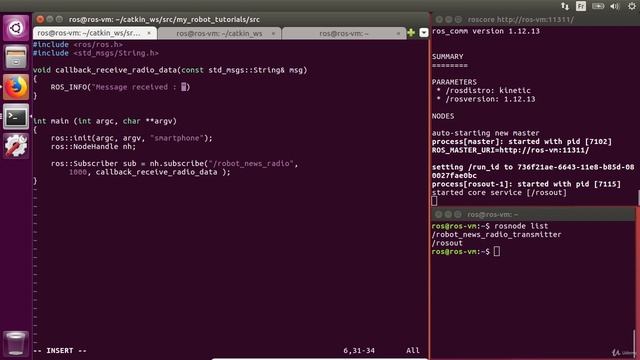Maximize the main vim terminal window
The image size is (640, 360).
(x=60, y=19)
